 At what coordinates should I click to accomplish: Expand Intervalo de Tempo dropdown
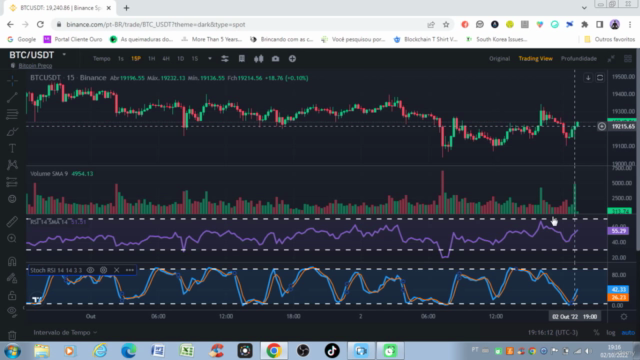click(x=65, y=333)
